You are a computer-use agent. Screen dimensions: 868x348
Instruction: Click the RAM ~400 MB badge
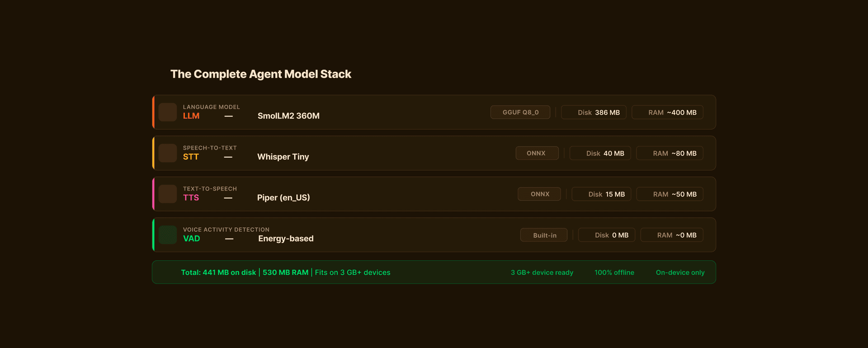(667, 112)
